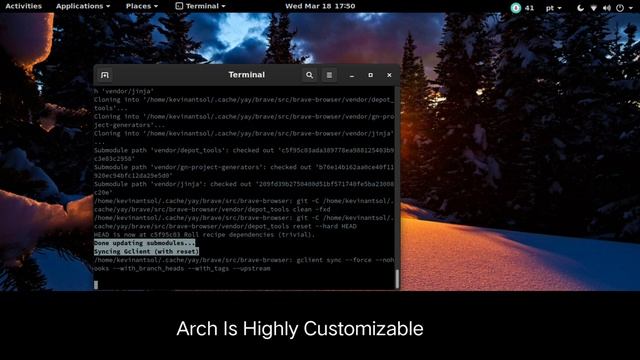
Task: Click the terminal cursor block at the prompt
Action: point(96,285)
